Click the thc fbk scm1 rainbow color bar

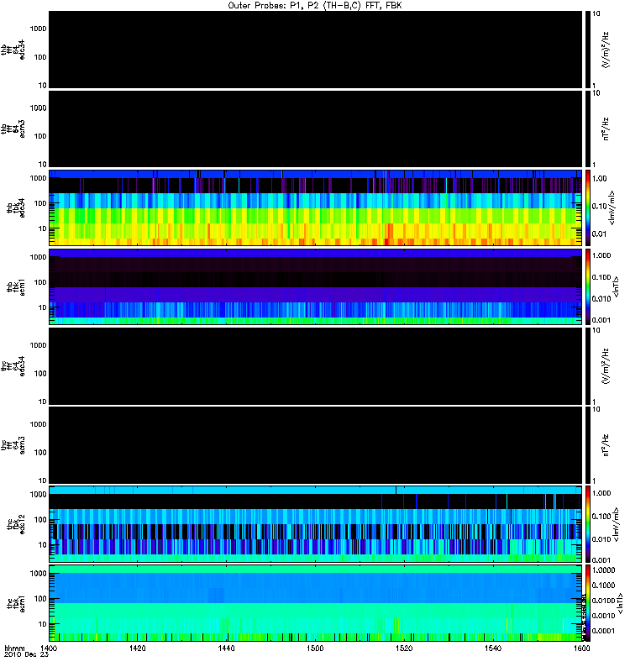(588, 604)
